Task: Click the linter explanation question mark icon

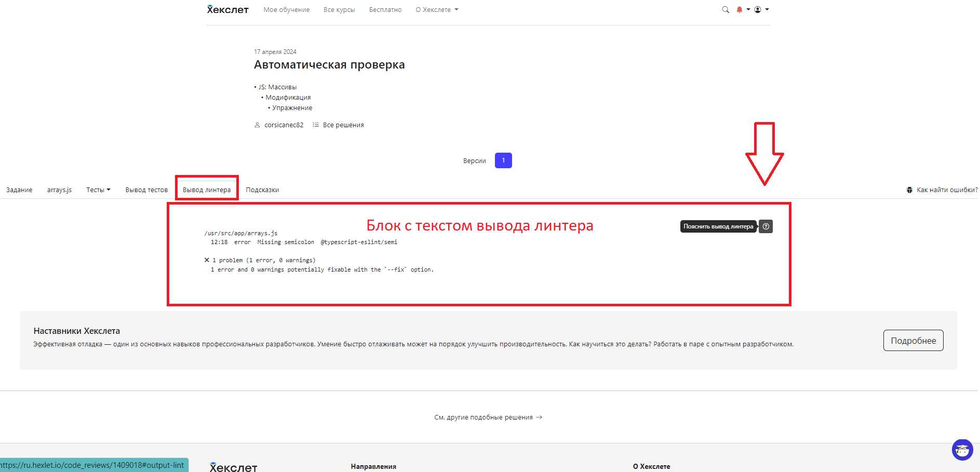Action: [766, 226]
